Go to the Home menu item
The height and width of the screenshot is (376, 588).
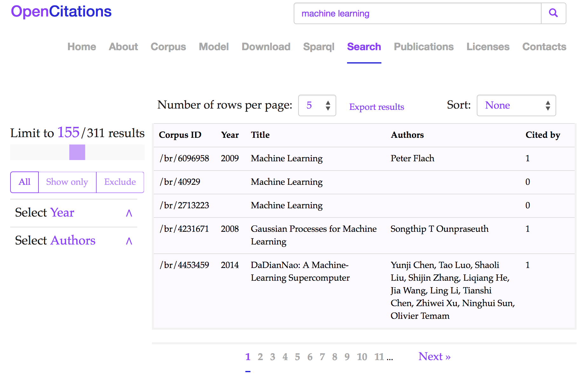pos(82,47)
